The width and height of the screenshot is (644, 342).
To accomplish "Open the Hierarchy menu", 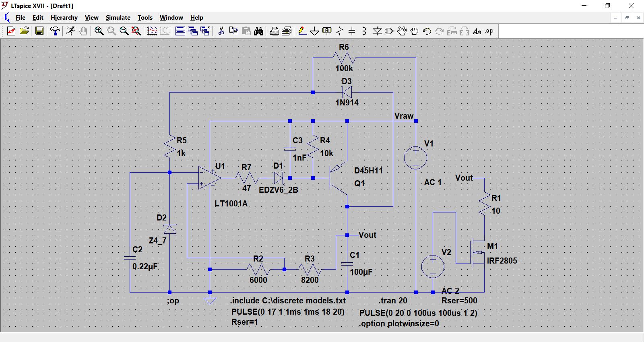I will click(x=64, y=18).
